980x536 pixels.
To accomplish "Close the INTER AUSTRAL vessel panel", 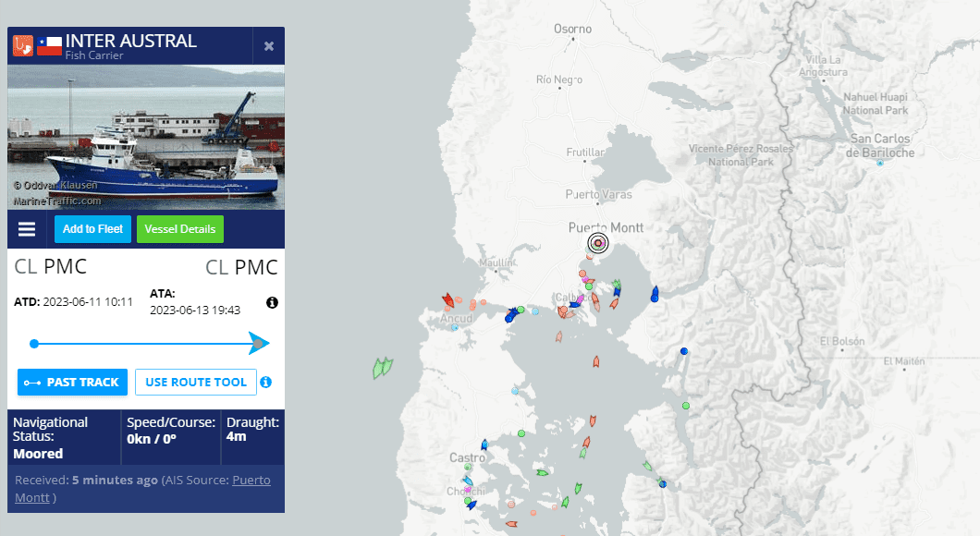I will pyautogui.click(x=269, y=46).
